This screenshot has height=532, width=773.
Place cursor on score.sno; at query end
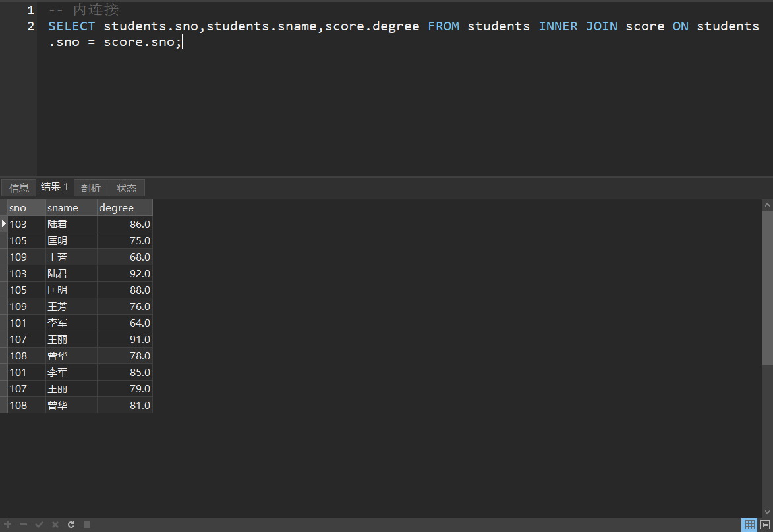coord(142,42)
